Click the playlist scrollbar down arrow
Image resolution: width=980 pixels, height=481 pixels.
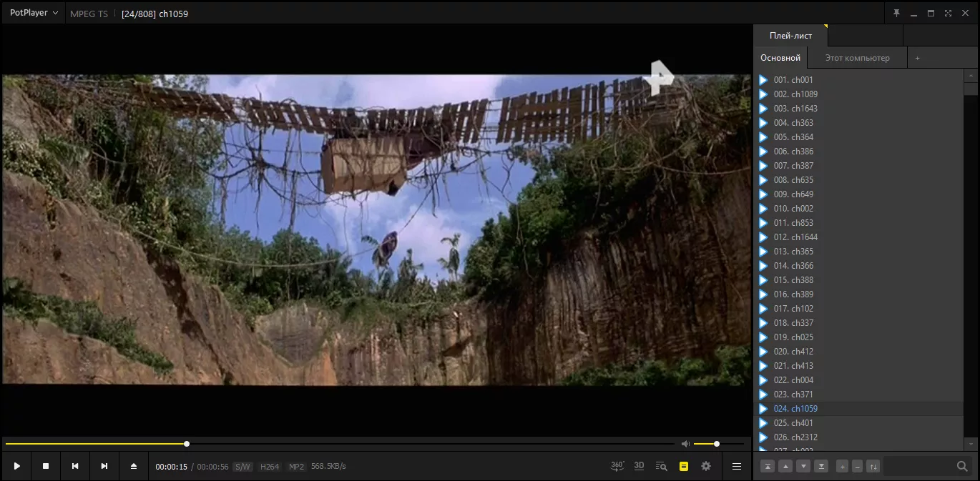click(x=971, y=444)
